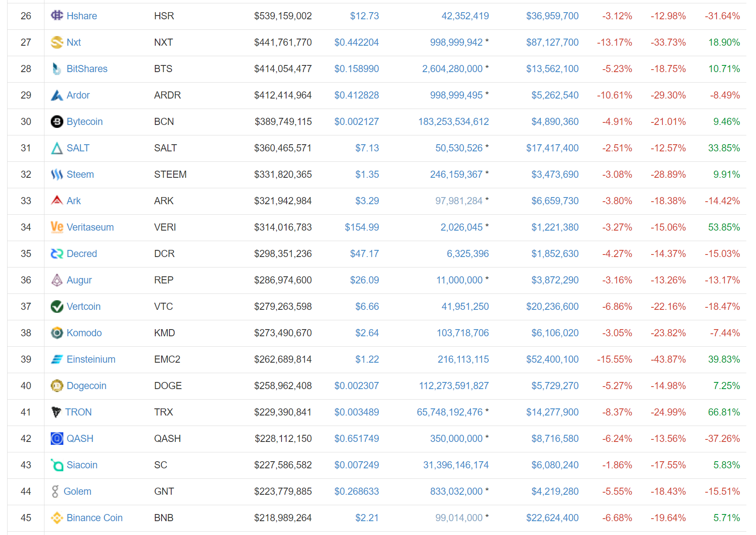
Task: Click Nxt 24h volume $87,127,700
Action: tap(553, 42)
